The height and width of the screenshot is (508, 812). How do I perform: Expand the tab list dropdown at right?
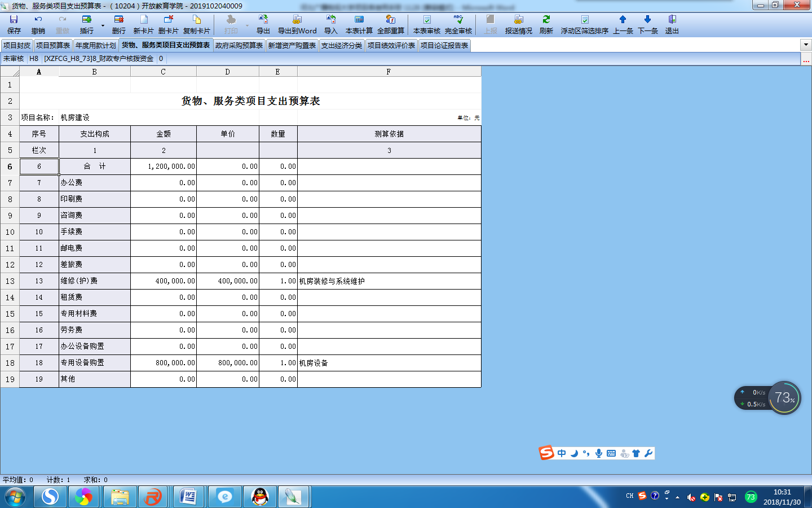[x=805, y=45]
